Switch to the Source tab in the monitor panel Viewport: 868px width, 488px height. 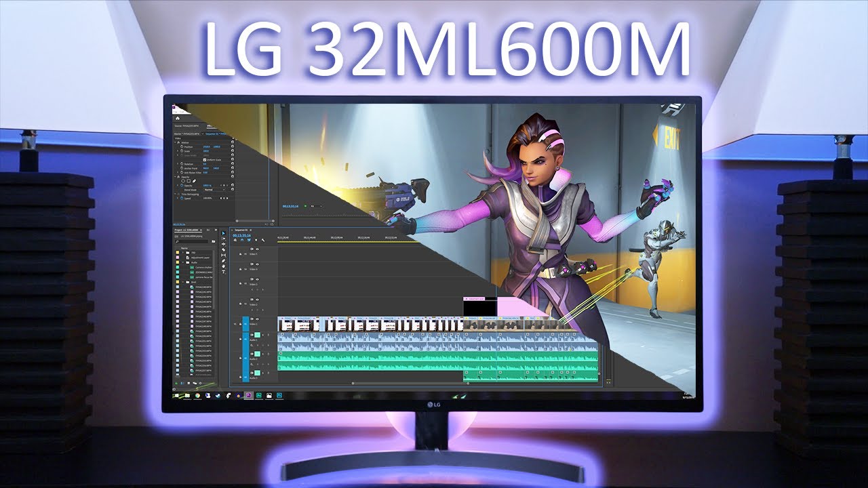pyautogui.click(x=186, y=126)
